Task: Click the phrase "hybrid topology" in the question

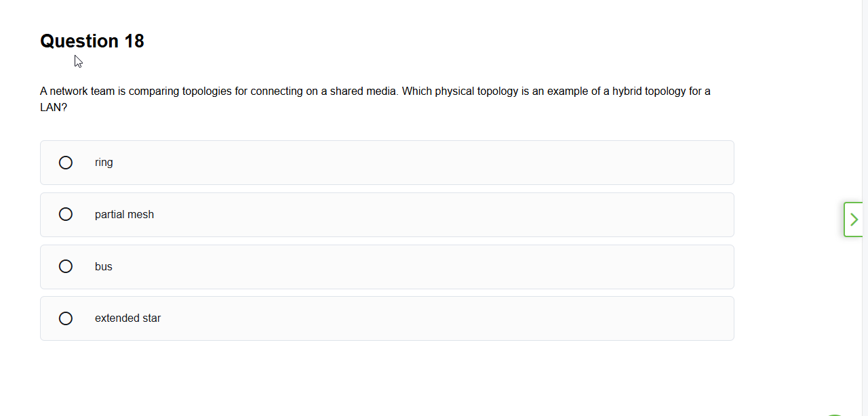Action: tap(648, 91)
